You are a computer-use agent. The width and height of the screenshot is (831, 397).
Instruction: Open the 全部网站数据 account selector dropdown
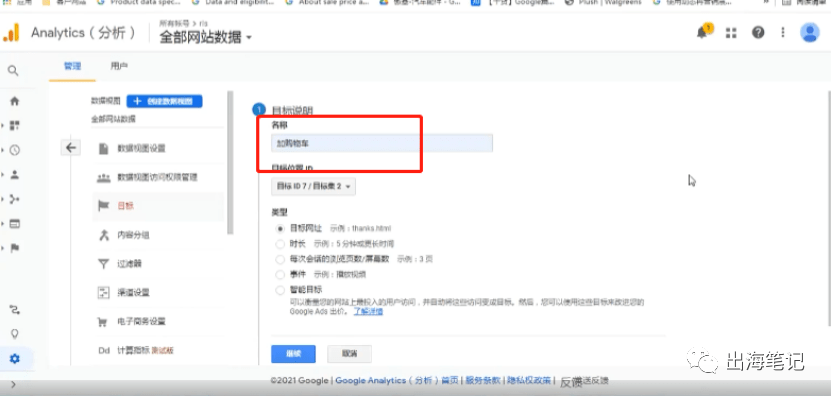point(206,37)
